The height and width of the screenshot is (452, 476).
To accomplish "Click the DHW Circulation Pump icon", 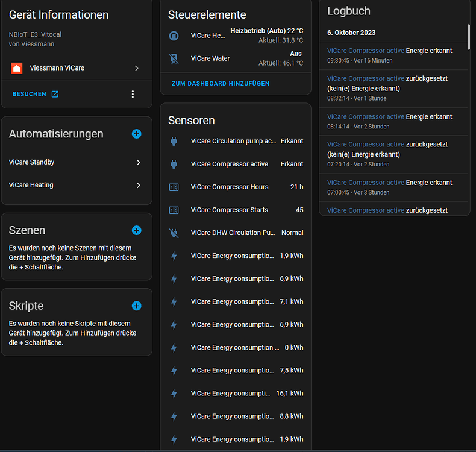I will (x=174, y=233).
